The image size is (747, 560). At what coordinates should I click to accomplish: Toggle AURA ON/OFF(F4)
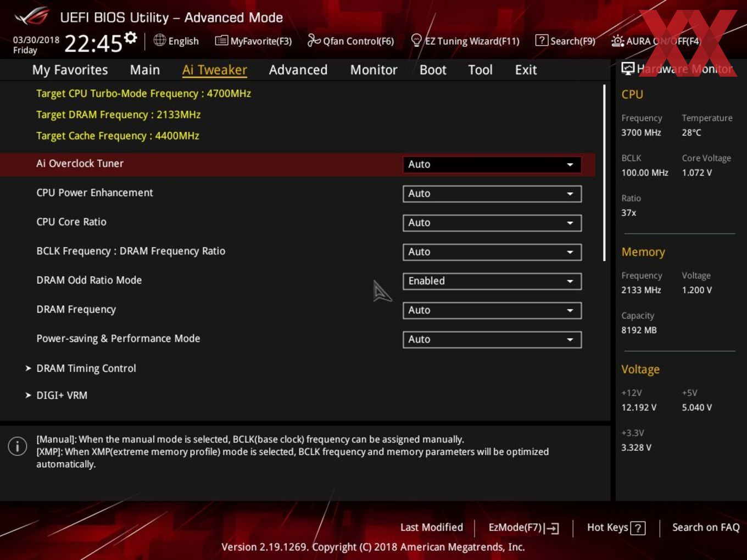(x=664, y=41)
